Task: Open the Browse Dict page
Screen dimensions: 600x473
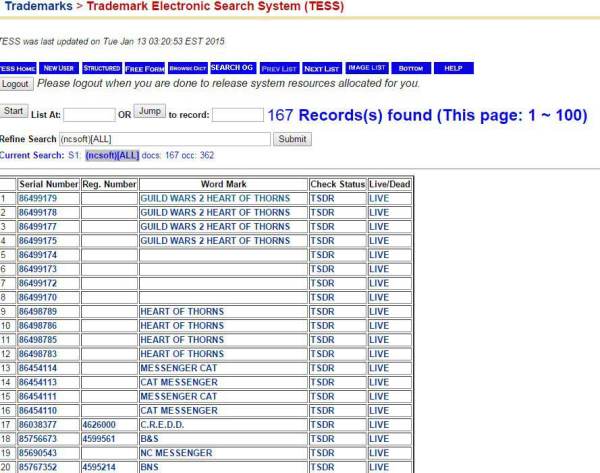Action: 187,68
